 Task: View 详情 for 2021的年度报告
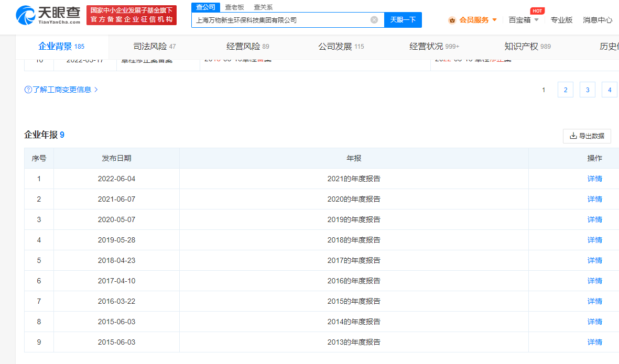point(594,179)
